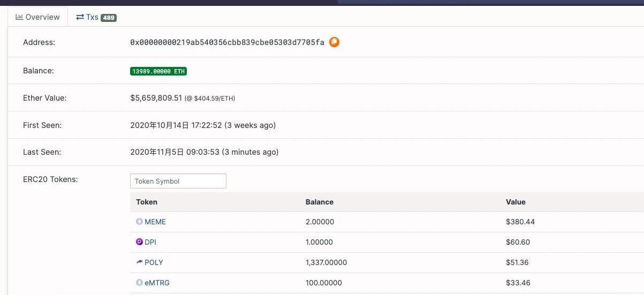Click the Last Seen timestamp
644x295 pixels.
tap(204, 152)
